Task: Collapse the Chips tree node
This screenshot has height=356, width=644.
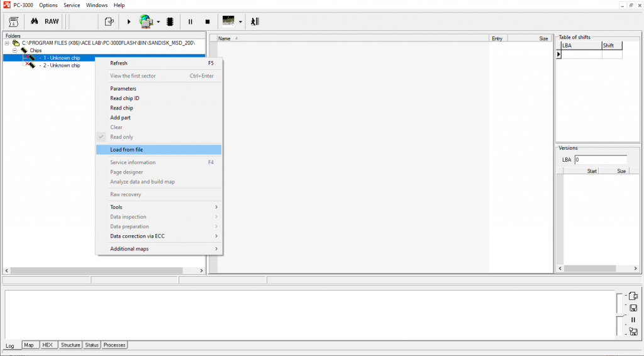Action: click(x=16, y=50)
